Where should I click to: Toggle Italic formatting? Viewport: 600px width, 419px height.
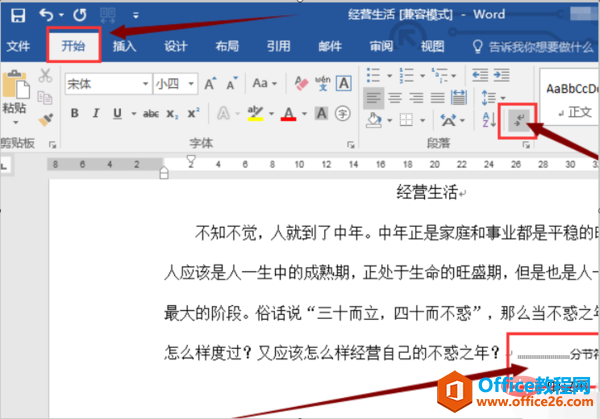pos(96,113)
